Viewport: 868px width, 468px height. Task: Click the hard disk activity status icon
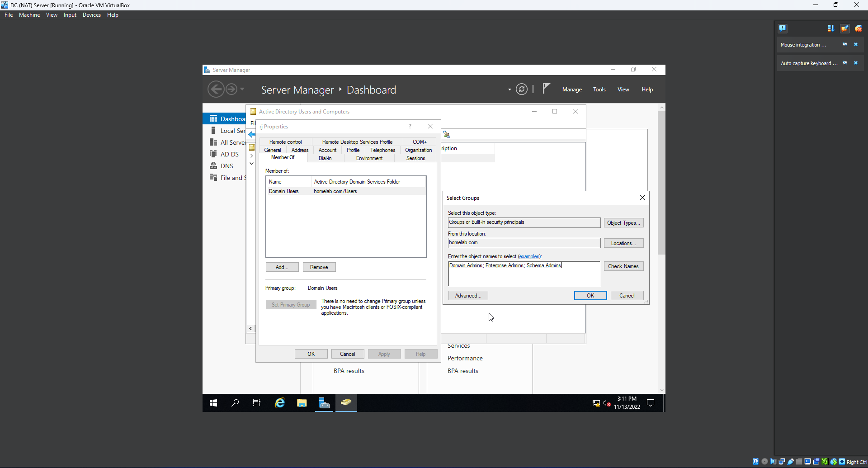coord(755,462)
